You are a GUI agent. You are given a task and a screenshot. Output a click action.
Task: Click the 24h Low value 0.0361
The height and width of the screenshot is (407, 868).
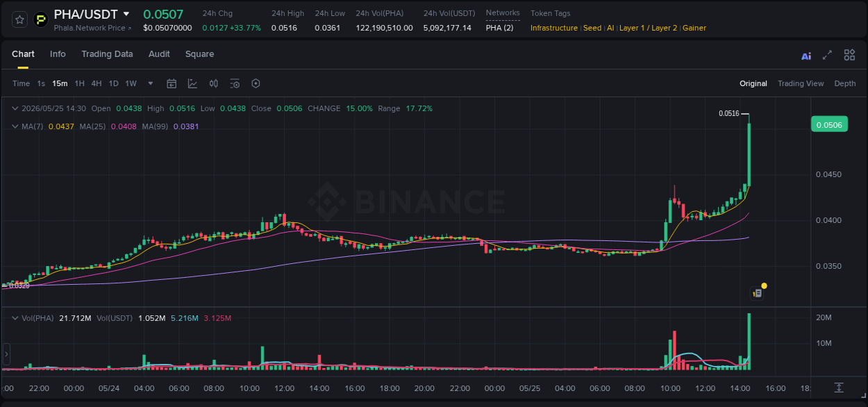point(327,28)
